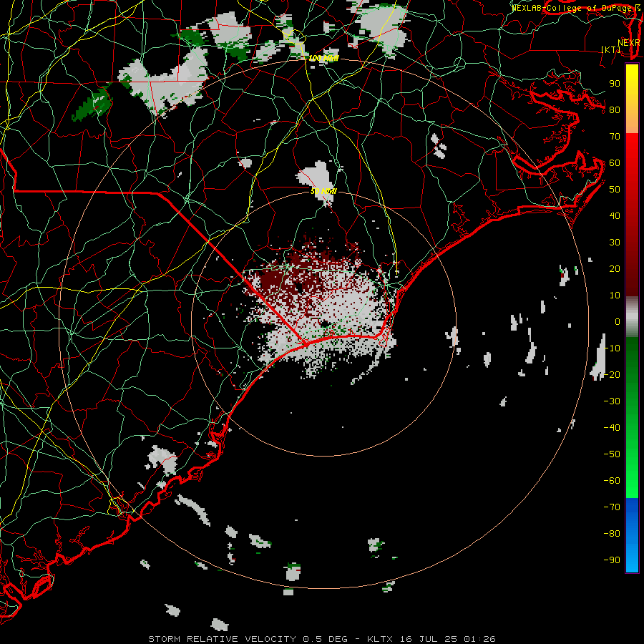The height and width of the screenshot is (644, 644).
Task: Click the -60 knots scale label
Action: coord(612,481)
